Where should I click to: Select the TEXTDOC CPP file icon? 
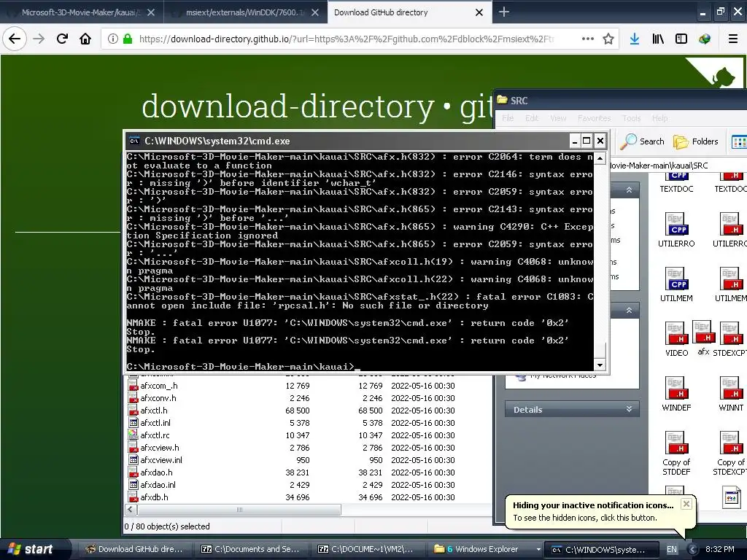pyautogui.click(x=676, y=182)
